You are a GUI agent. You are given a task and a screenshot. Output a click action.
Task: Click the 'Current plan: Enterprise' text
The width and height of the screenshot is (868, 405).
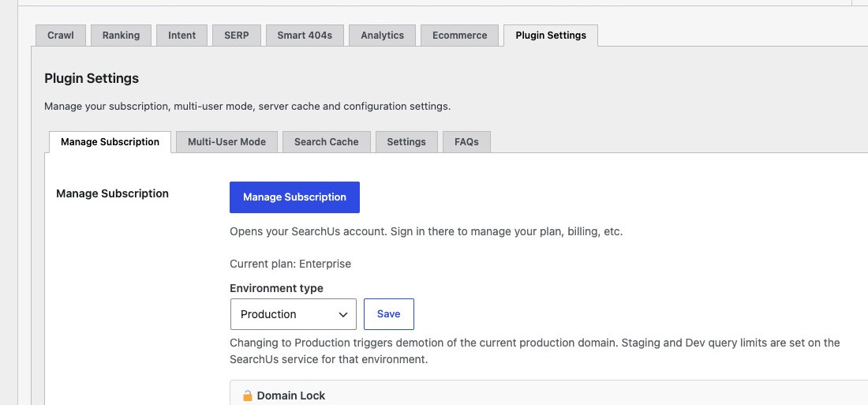click(290, 264)
